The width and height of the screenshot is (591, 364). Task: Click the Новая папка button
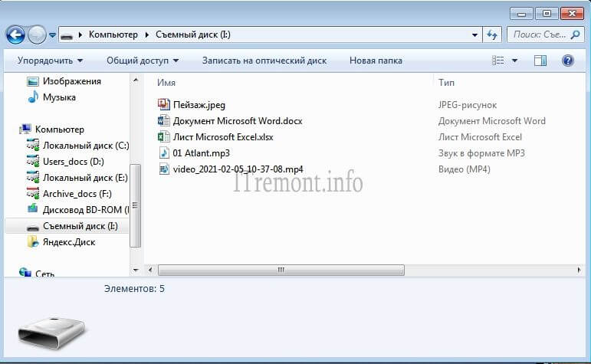(x=376, y=60)
